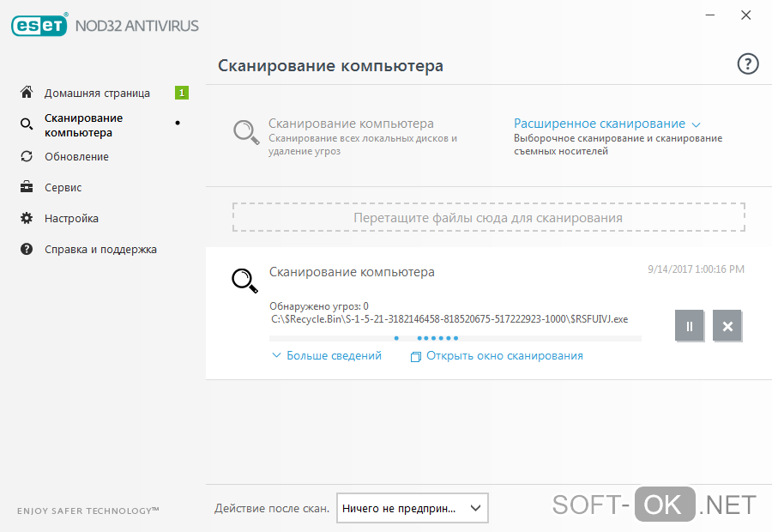This screenshot has height=532, width=772.
Task: Click the toolbox icon beside Сервис
Action: 27,187
